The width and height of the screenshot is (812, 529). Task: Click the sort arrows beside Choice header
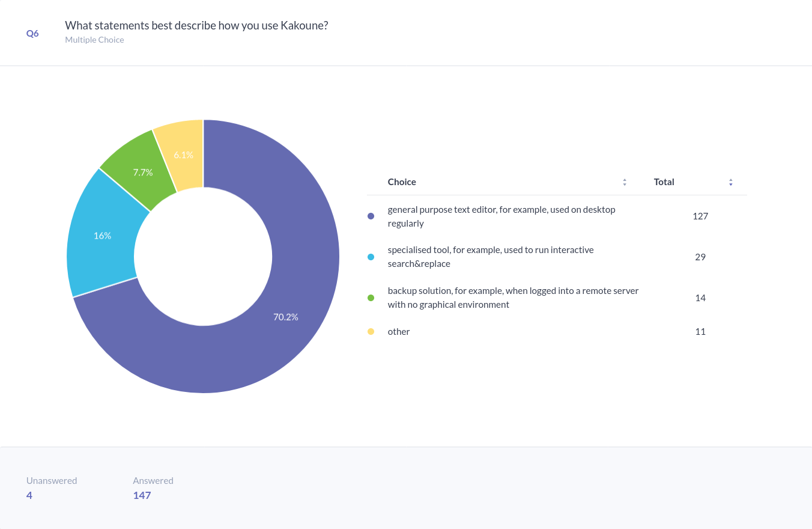pyautogui.click(x=625, y=182)
